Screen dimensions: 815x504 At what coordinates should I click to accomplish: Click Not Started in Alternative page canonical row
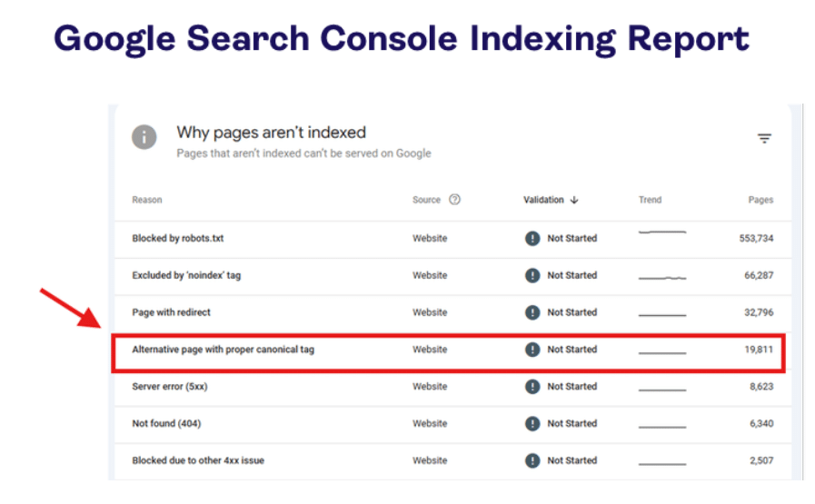pos(571,350)
